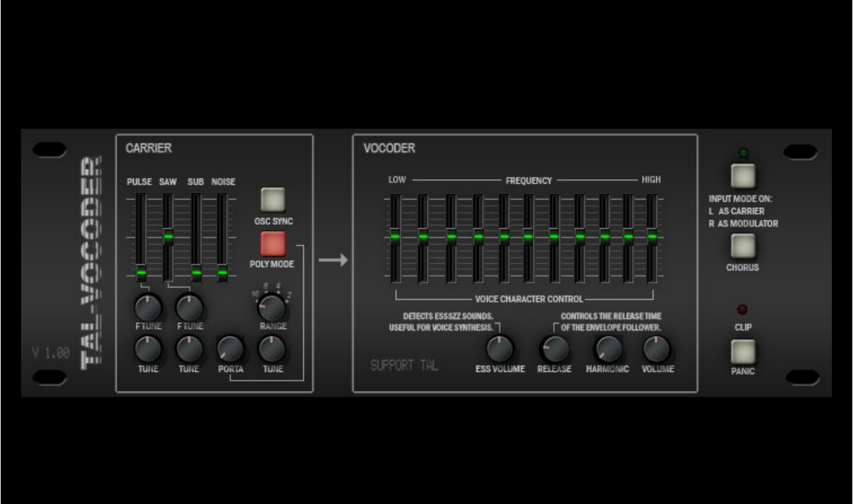Open the SUPPORT TAL link
The height and width of the screenshot is (504, 853).
tap(404, 365)
